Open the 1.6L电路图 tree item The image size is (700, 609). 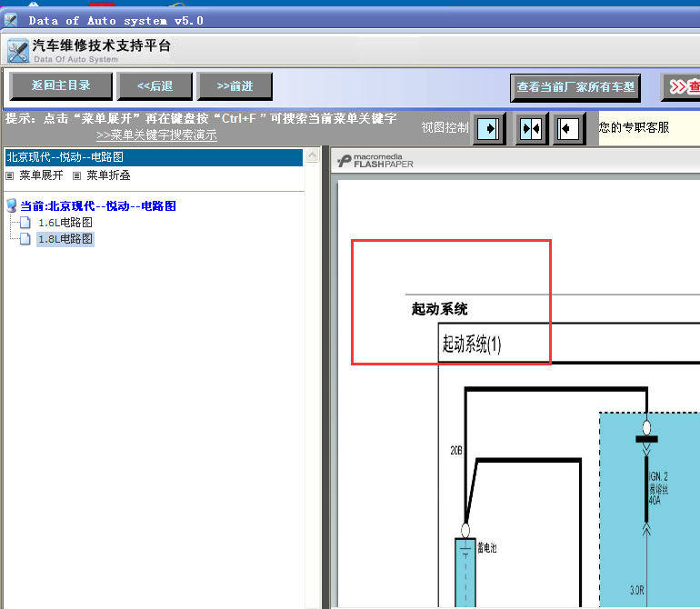pos(65,223)
